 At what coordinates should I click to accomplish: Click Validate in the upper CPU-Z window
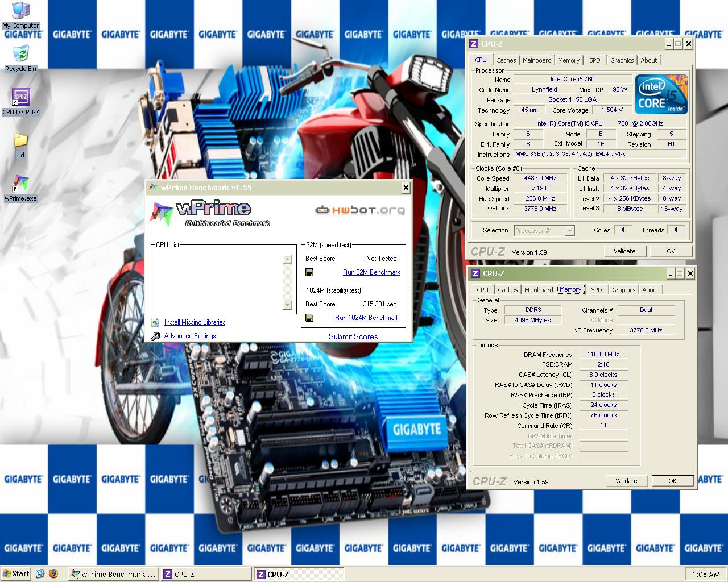624,251
